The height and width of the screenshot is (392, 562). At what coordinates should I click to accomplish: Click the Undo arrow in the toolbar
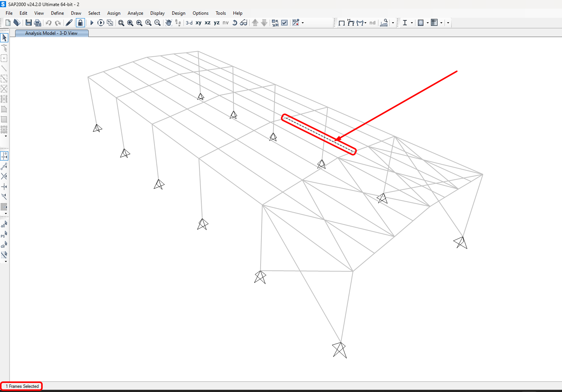click(x=49, y=22)
